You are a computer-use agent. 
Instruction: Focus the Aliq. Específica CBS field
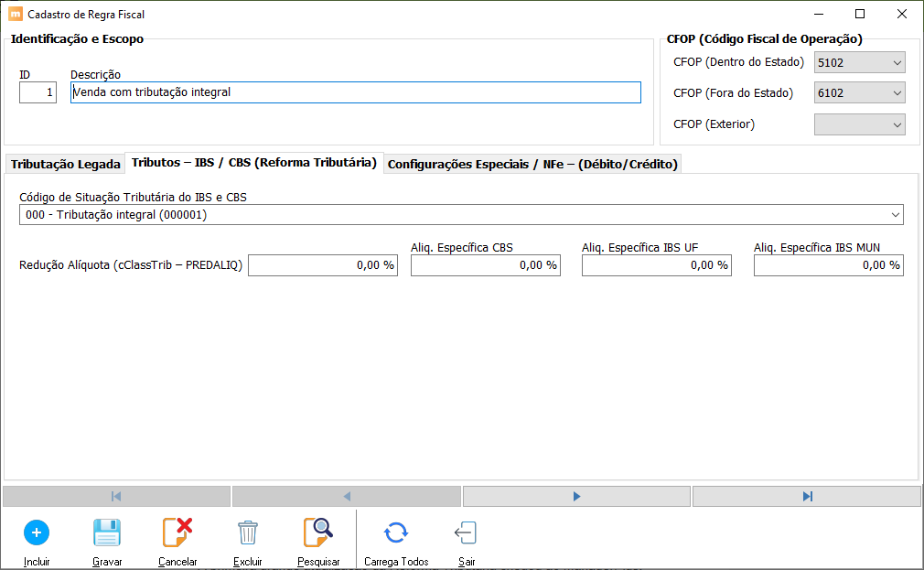click(x=485, y=265)
